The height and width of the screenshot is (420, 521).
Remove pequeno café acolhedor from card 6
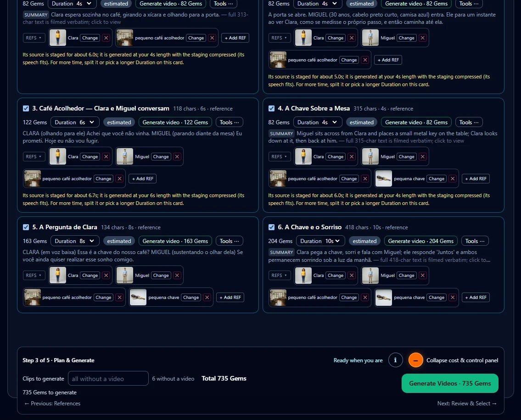(x=365, y=298)
